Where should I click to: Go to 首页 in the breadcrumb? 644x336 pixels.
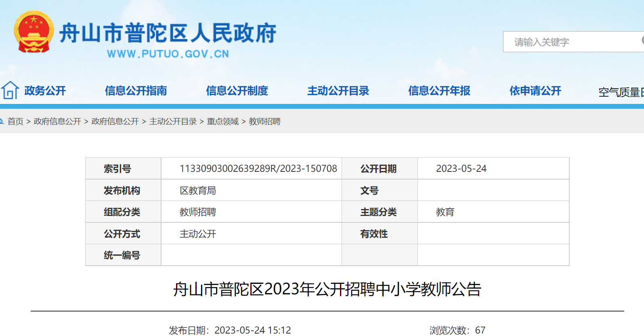[x=15, y=121]
